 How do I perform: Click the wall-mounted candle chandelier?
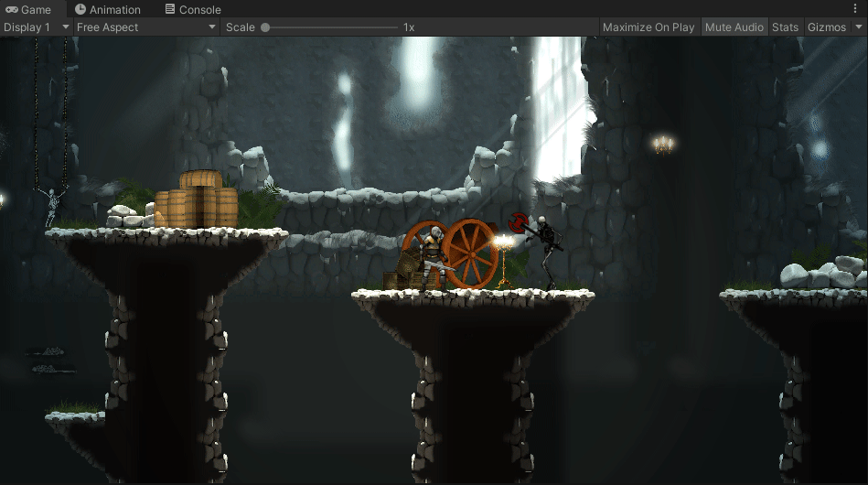(x=662, y=145)
